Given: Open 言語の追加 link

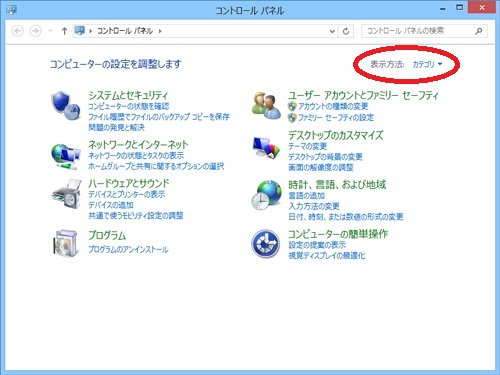Looking at the screenshot, I should (x=306, y=195).
